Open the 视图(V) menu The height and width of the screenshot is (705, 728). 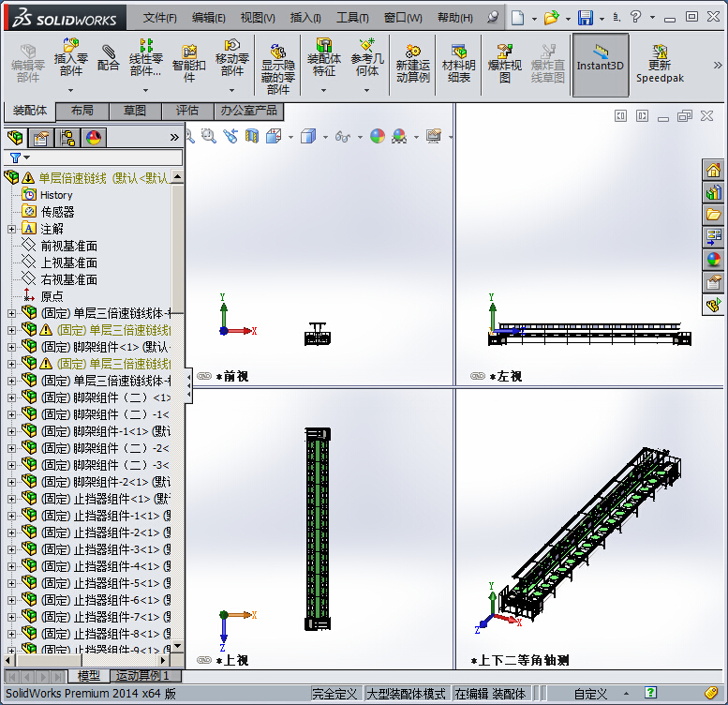point(258,18)
